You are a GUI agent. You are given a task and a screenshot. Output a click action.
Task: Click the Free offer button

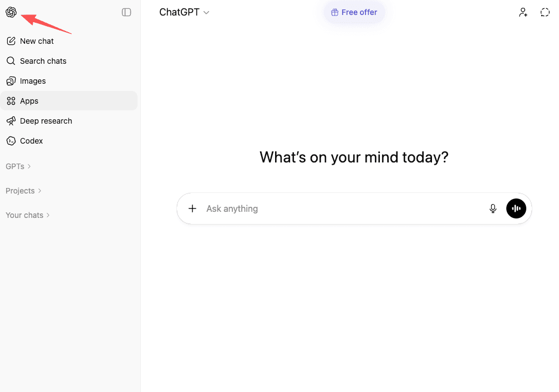tap(354, 12)
